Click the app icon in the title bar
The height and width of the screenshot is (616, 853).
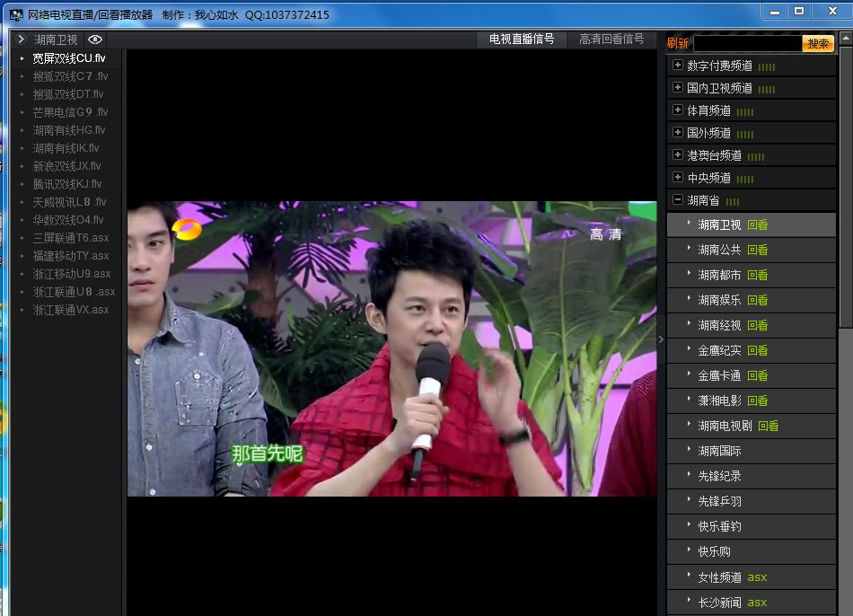pyautogui.click(x=16, y=14)
